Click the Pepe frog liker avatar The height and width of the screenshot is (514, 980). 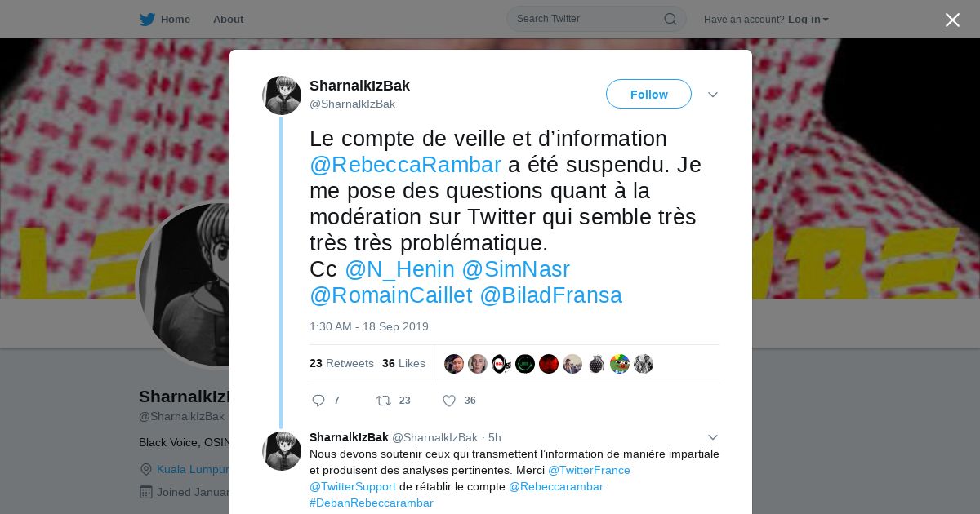(620, 364)
